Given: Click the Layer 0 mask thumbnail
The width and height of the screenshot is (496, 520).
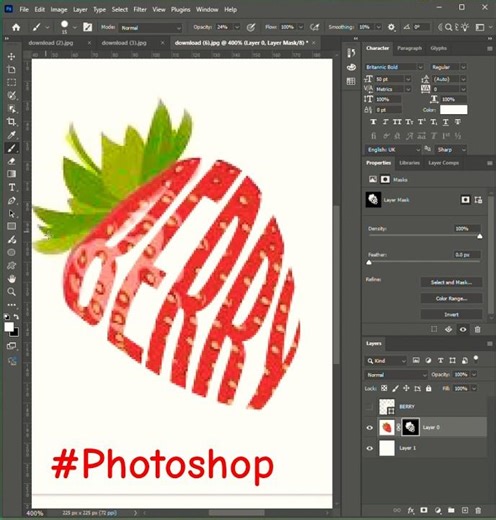Looking at the screenshot, I should (410, 428).
